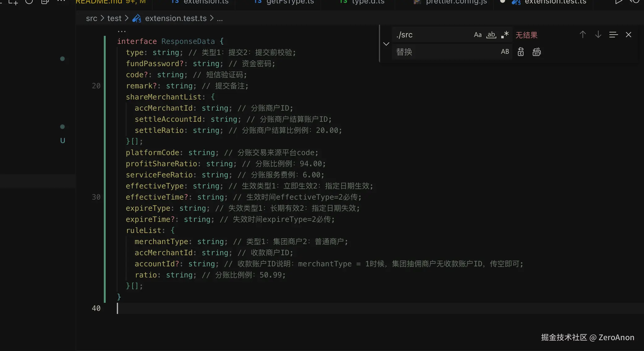Toggle Match Whole Word option
Screen dimensions: 644x351
(x=491, y=35)
